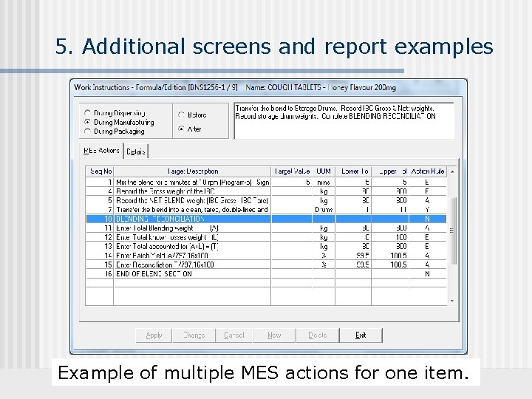Screen dimensions: 532x399
Task: Select row 1 'Mix the blend for 5 minutes'
Action: coord(266,183)
